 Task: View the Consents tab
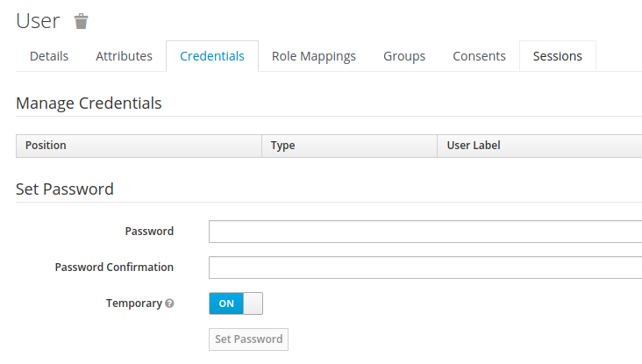[479, 56]
